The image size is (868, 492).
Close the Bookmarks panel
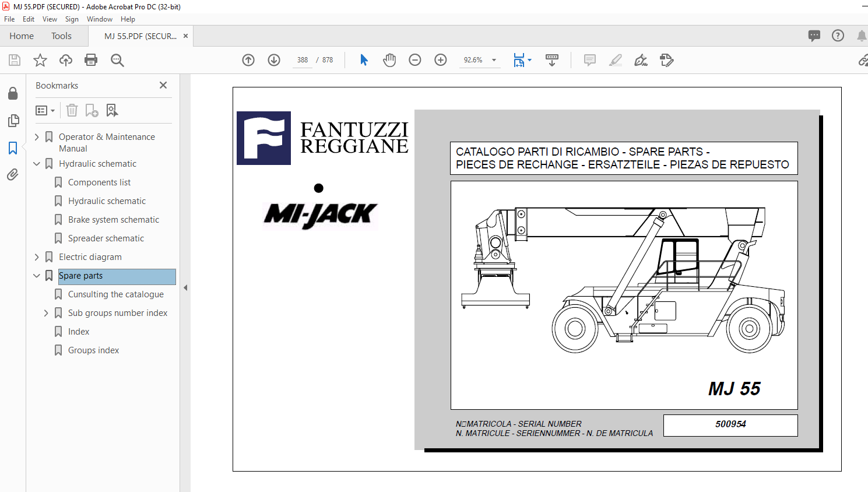pyautogui.click(x=163, y=85)
